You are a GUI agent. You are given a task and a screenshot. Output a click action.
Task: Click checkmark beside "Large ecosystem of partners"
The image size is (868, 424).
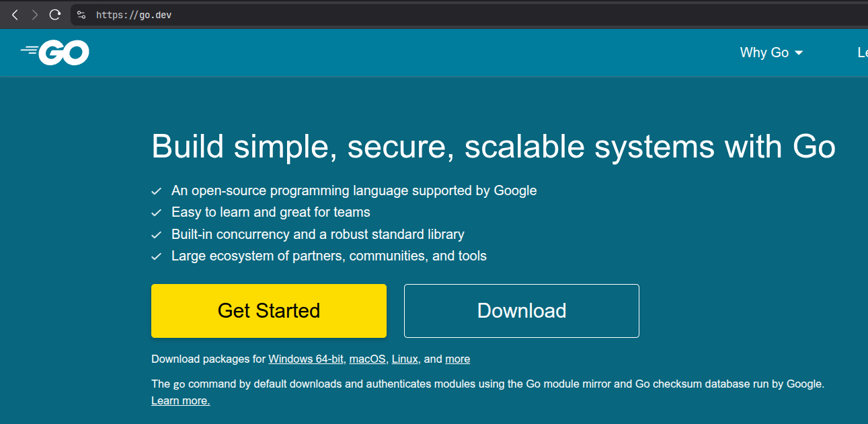(x=157, y=256)
